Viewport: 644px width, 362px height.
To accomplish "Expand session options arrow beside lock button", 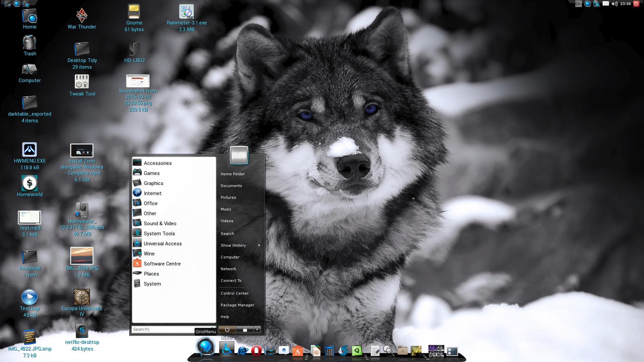I will tap(257, 329).
